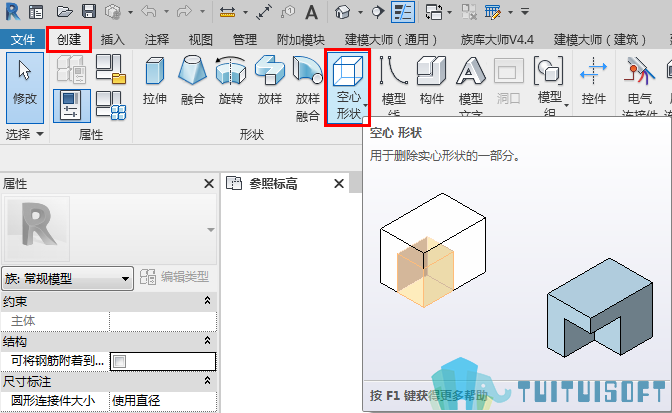Open the 文件 menu tab

coord(22,39)
